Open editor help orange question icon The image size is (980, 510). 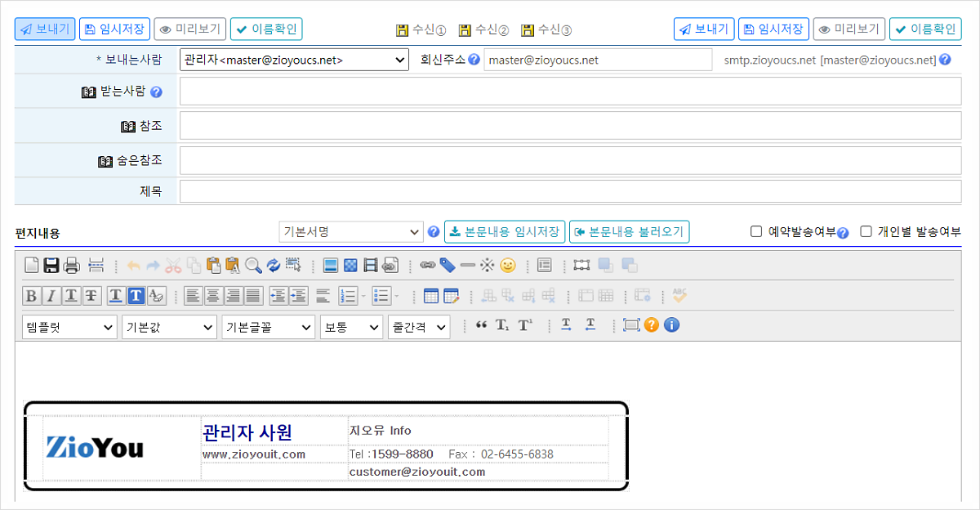click(651, 325)
